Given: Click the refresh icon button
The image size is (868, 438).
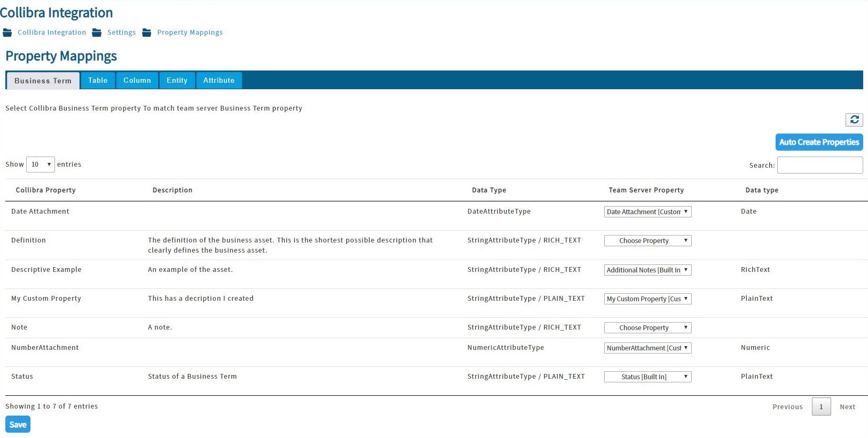Looking at the screenshot, I should (x=854, y=120).
